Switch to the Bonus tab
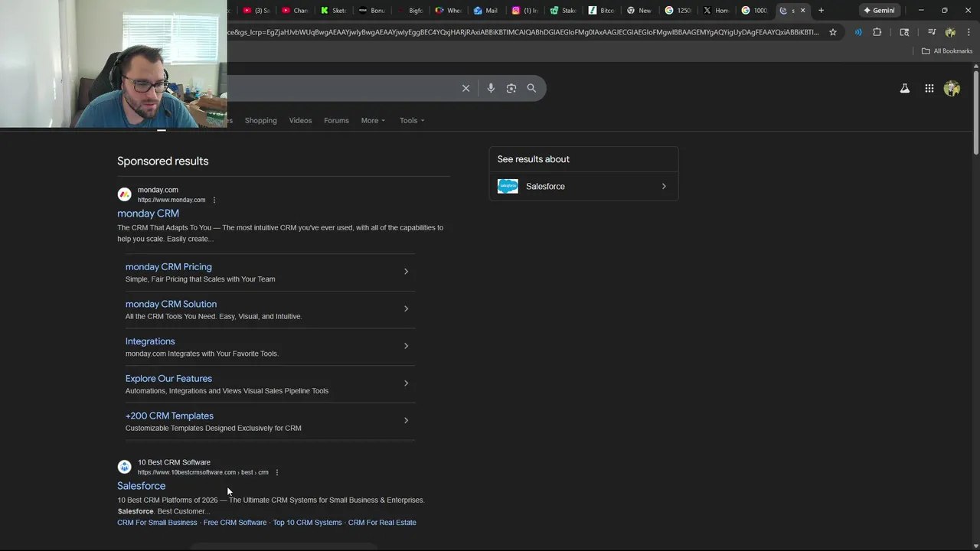 [371, 11]
